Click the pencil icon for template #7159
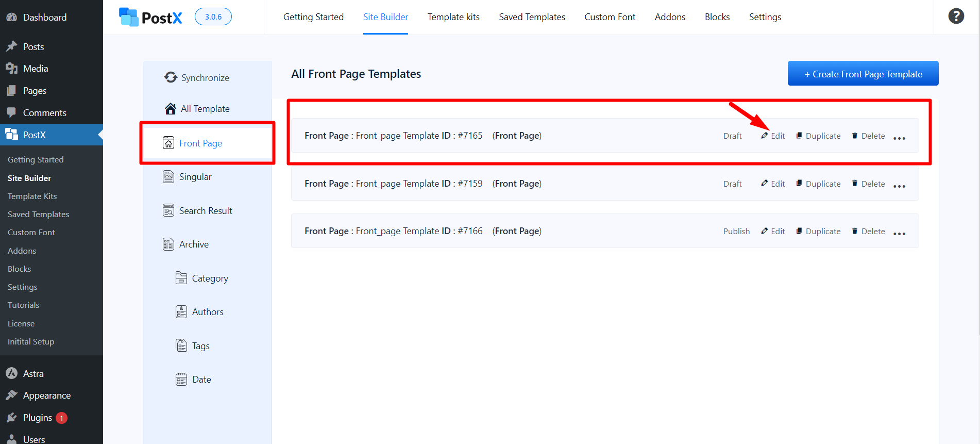980x444 pixels. (x=765, y=183)
